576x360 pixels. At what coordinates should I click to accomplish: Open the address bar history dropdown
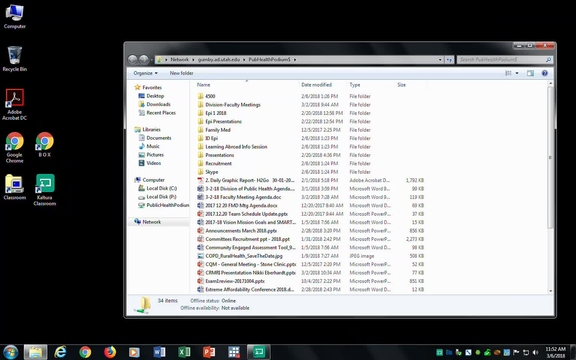coord(440,60)
